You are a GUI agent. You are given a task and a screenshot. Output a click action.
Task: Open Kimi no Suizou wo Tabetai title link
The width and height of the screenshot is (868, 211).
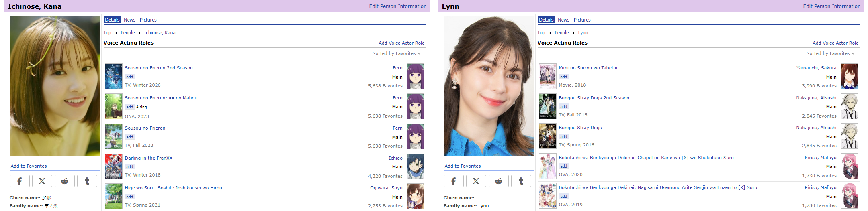588,68
